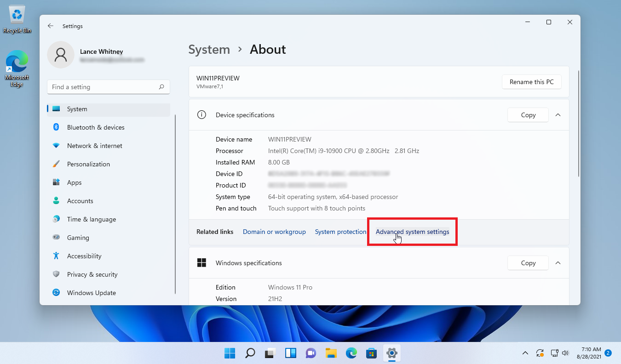
Task: Open Task View on taskbar
Action: point(270,353)
